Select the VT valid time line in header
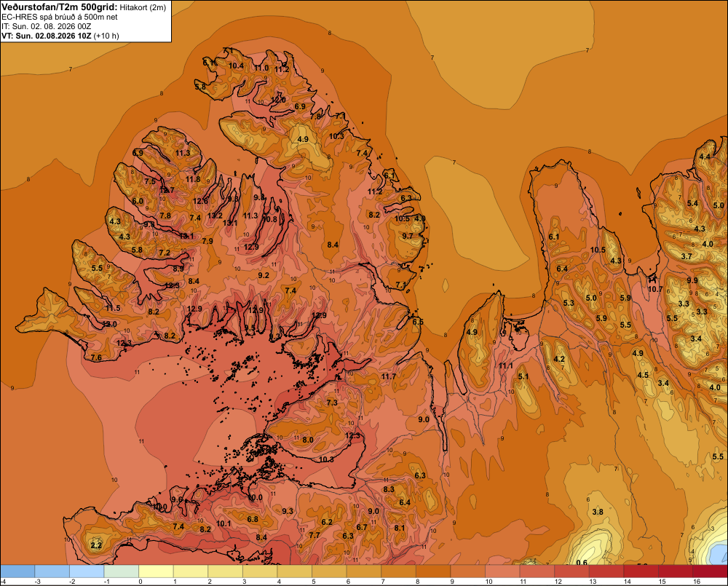The height and width of the screenshot is (586, 728). (60, 36)
